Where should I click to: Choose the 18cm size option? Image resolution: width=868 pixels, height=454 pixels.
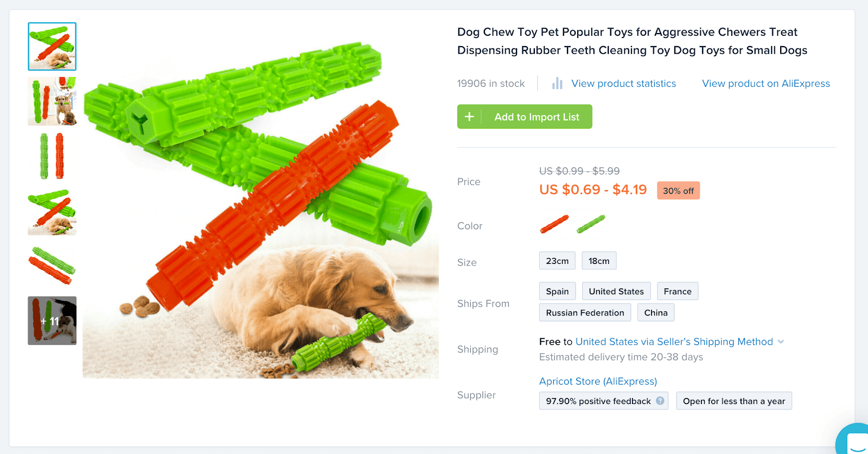point(599,261)
